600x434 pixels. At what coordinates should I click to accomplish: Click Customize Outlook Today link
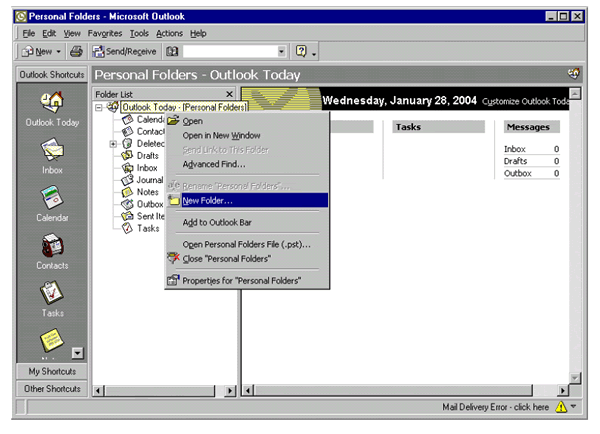pos(525,101)
